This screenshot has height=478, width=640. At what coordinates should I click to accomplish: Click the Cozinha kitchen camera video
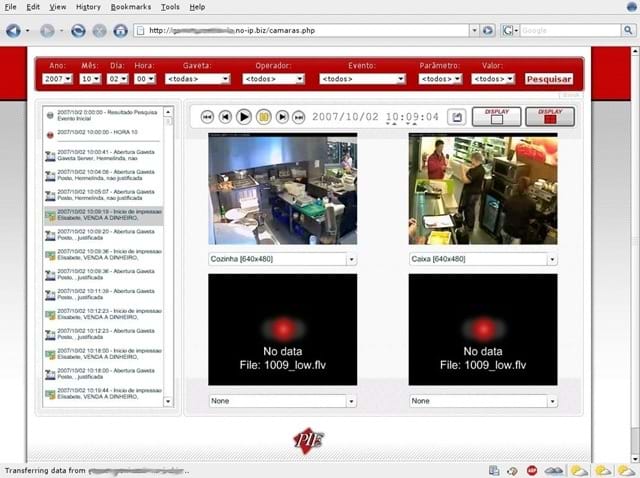(282, 189)
